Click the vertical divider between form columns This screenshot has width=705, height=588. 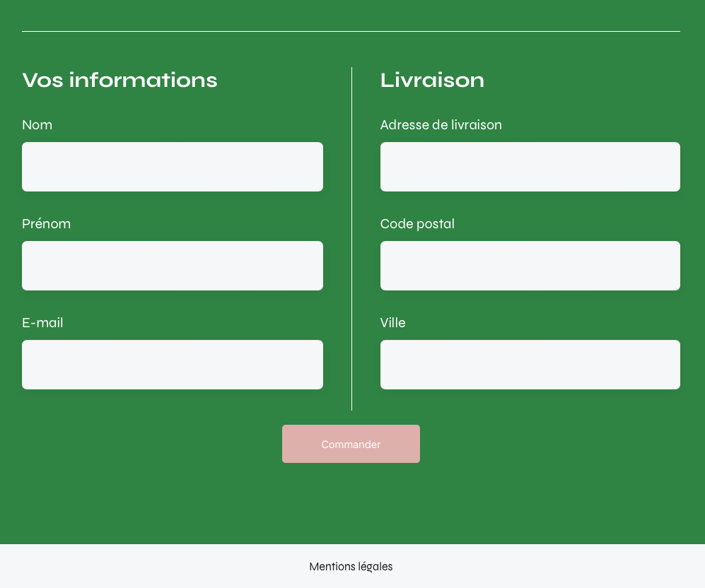(351, 239)
